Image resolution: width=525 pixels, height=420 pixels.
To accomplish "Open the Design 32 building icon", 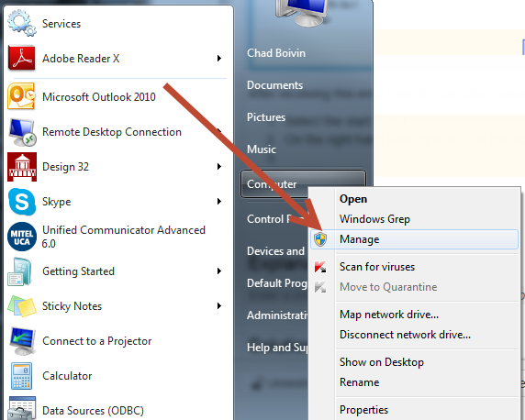I will [x=22, y=167].
